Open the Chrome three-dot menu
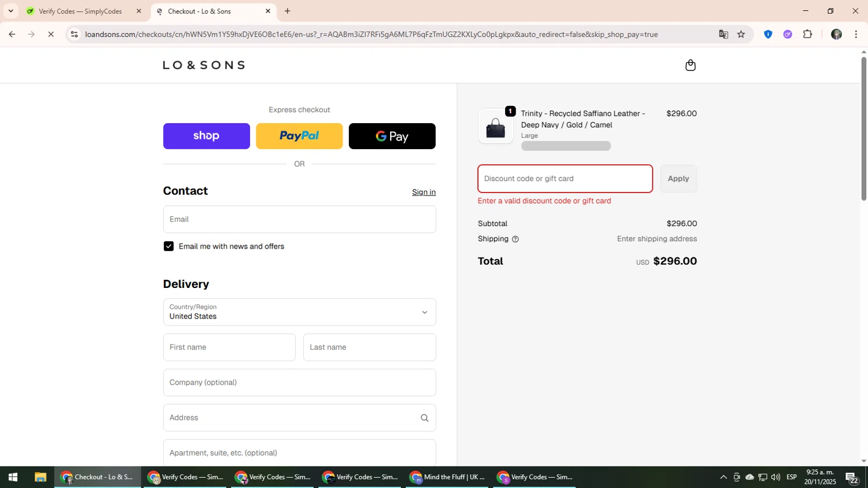The height and width of the screenshot is (488, 868). (x=856, y=34)
